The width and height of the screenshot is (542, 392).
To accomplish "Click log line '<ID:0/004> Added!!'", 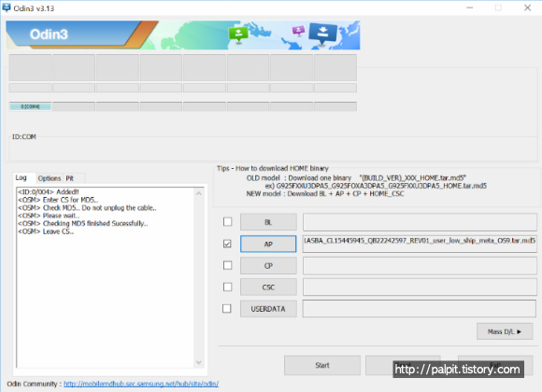I will tap(49, 191).
